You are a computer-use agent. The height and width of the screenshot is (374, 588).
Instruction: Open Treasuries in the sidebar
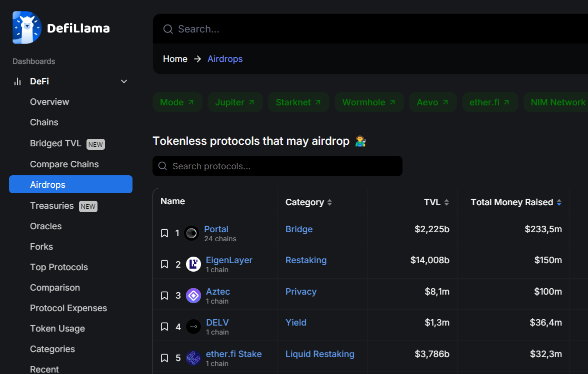pyautogui.click(x=52, y=206)
